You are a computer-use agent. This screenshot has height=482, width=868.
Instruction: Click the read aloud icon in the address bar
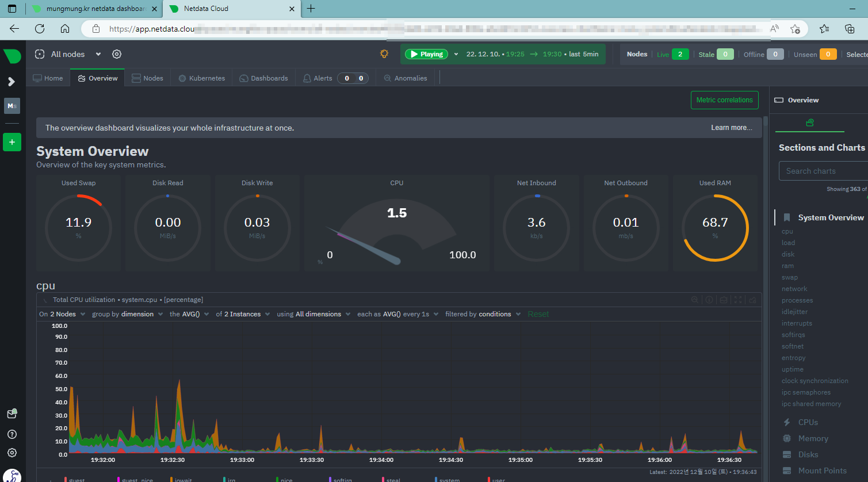coord(775,29)
